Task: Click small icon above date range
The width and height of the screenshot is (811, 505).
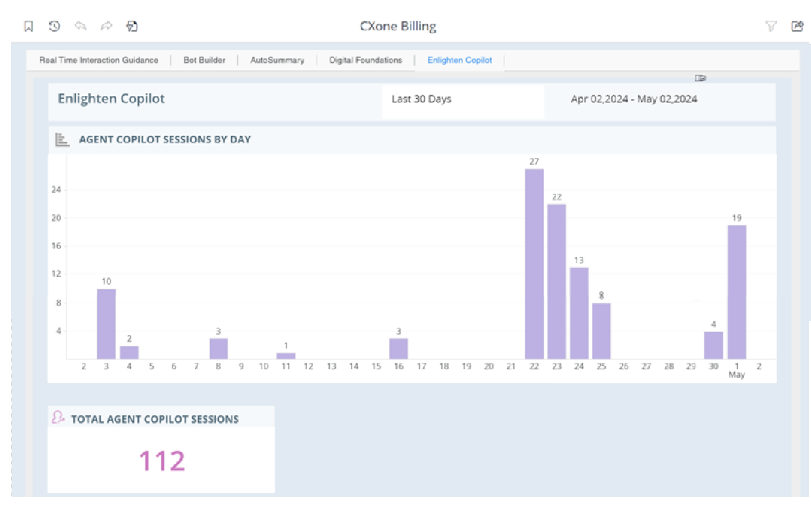Action: tap(700, 78)
